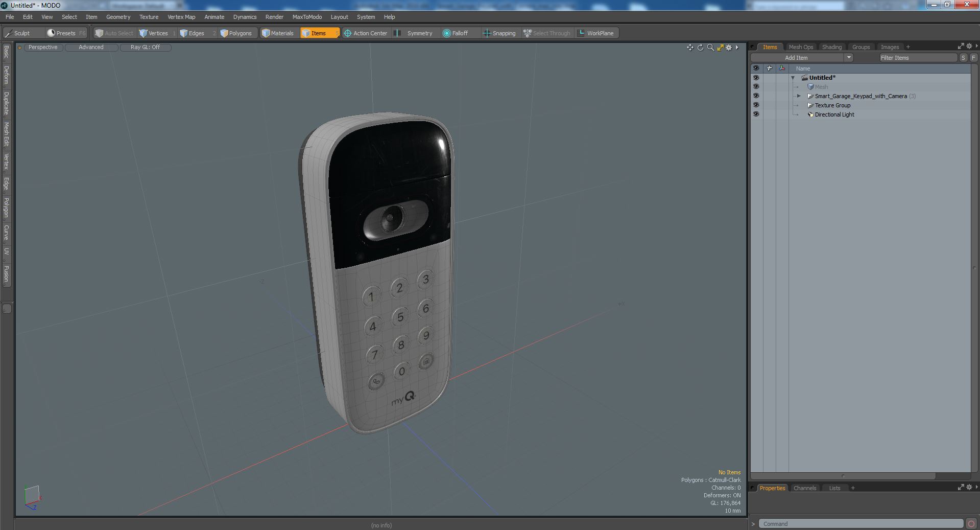Click the Add Item button
This screenshot has width=980, height=530.
pyautogui.click(x=796, y=58)
